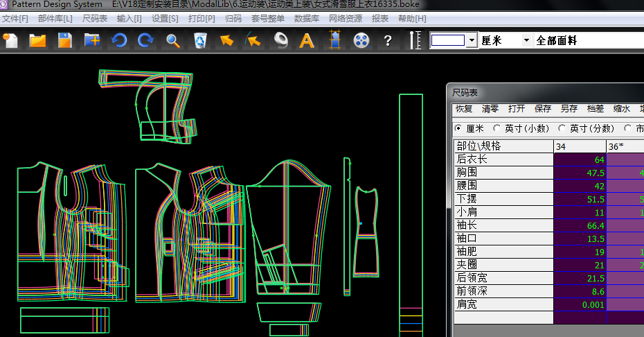Expand the line color dropdown arrow
Image resolution: width=644 pixels, height=337 pixels.
pyautogui.click(x=472, y=40)
